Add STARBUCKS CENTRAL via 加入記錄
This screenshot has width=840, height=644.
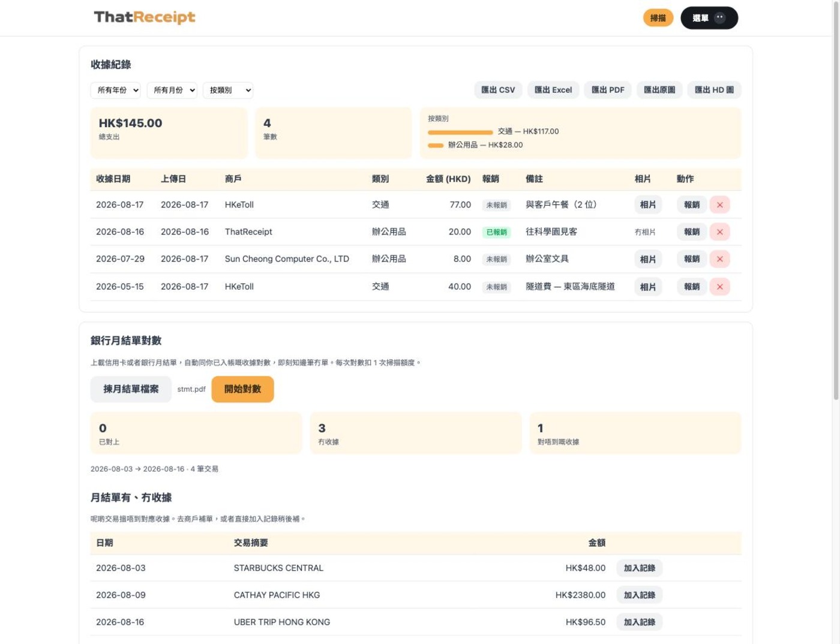[x=640, y=568]
